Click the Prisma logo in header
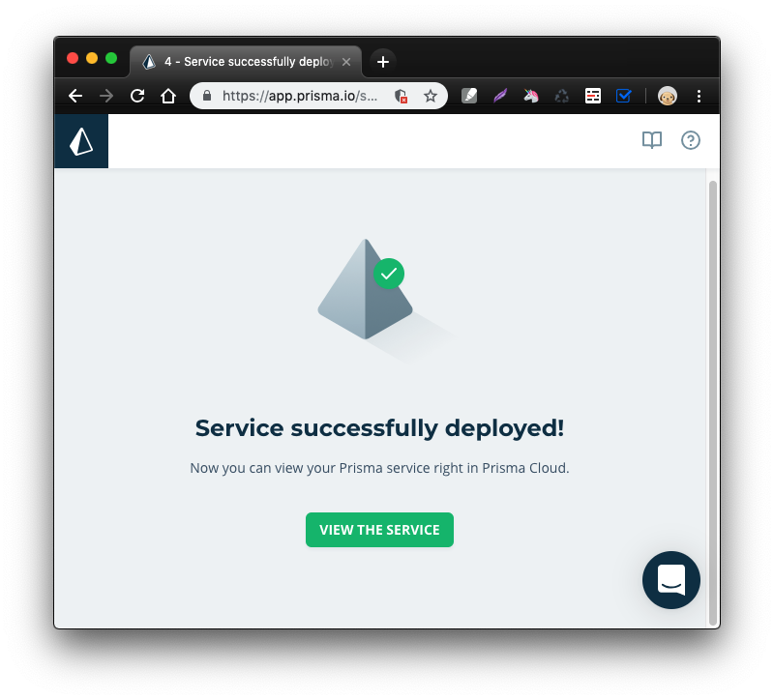Image resolution: width=774 pixels, height=700 pixels. tap(81, 141)
